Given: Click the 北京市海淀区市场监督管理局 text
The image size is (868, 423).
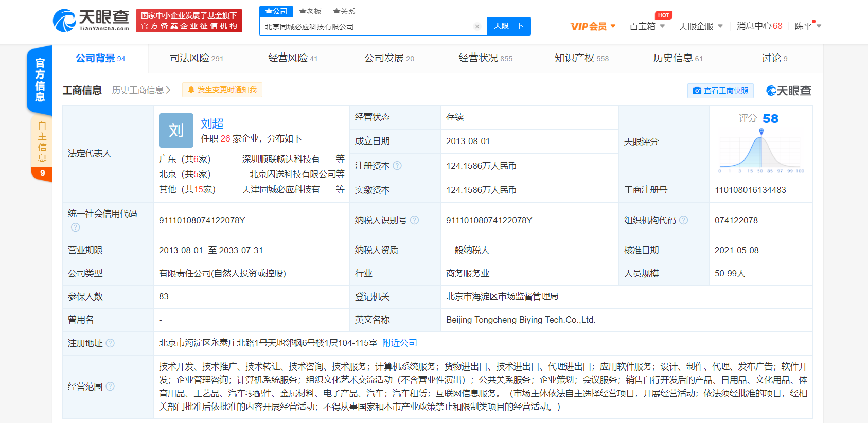Looking at the screenshot, I should pyautogui.click(x=502, y=296).
